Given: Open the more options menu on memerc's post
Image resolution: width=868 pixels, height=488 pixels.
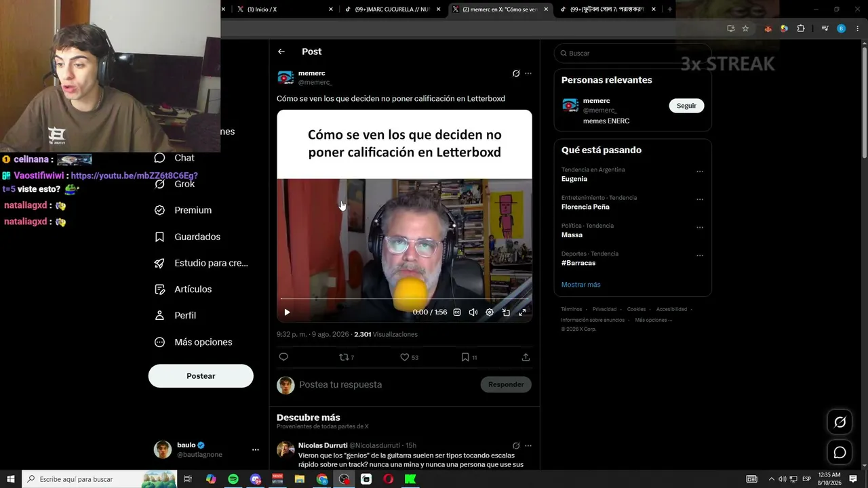Looking at the screenshot, I should click(x=528, y=73).
